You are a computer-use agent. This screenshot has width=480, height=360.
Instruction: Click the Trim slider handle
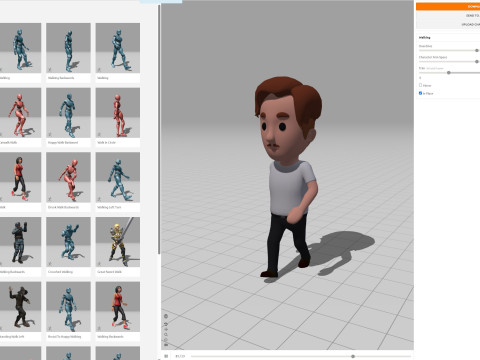[449, 72]
